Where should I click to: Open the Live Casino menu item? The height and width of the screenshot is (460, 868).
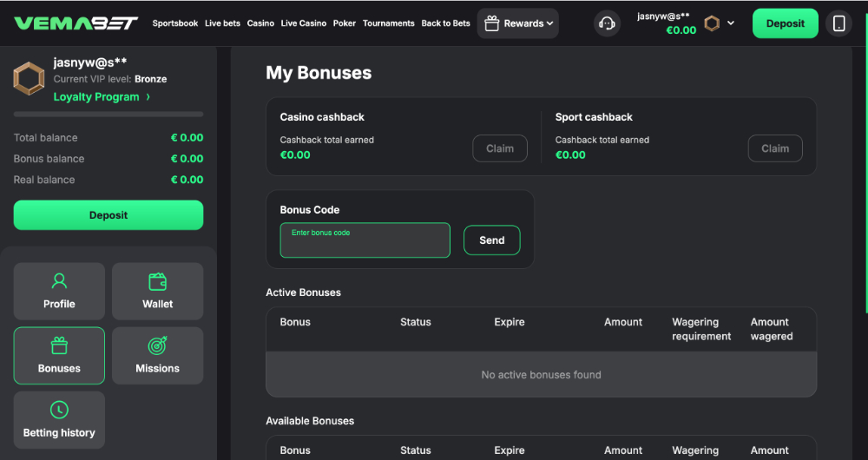(304, 23)
